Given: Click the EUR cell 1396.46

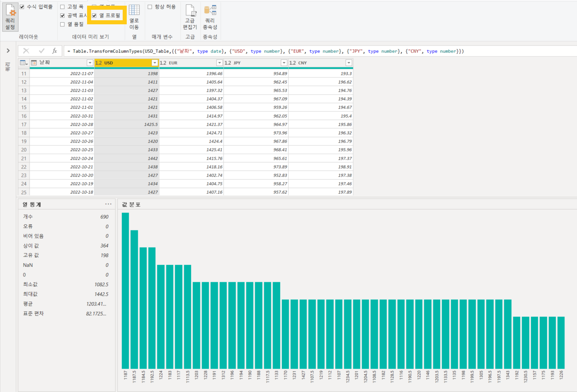Looking at the screenshot, I should click(x=191, y=73).
